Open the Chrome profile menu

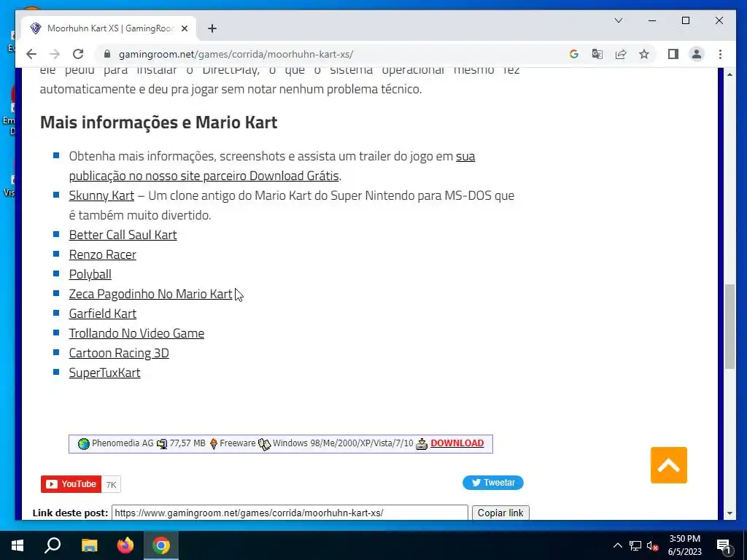pyautogui.click(x=697, y=54)
